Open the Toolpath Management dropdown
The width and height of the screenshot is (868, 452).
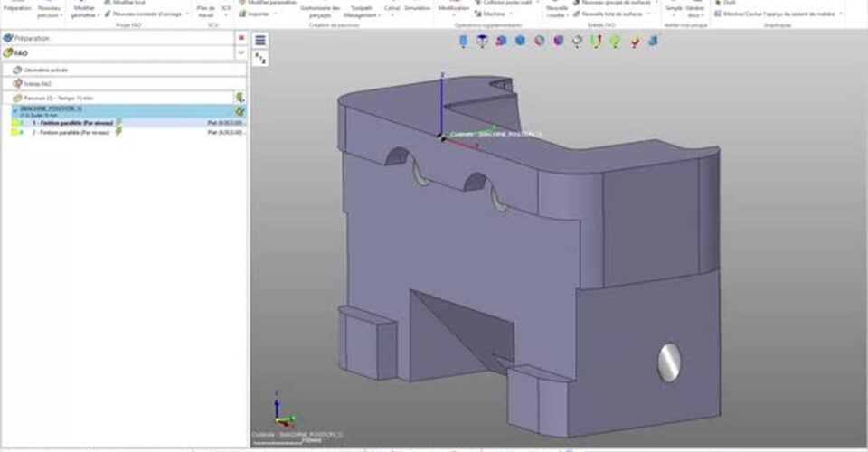tap(362, 11)
